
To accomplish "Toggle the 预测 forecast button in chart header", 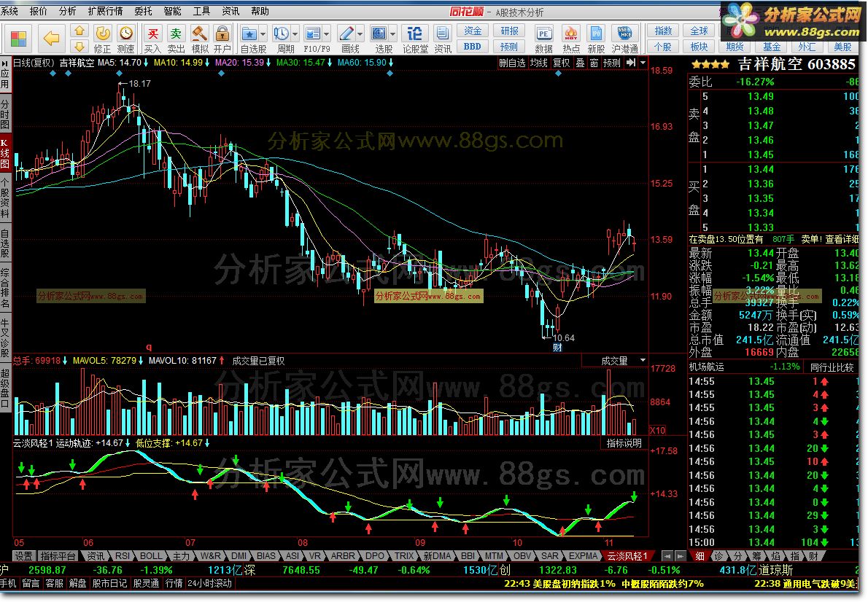I will point(612,63).
